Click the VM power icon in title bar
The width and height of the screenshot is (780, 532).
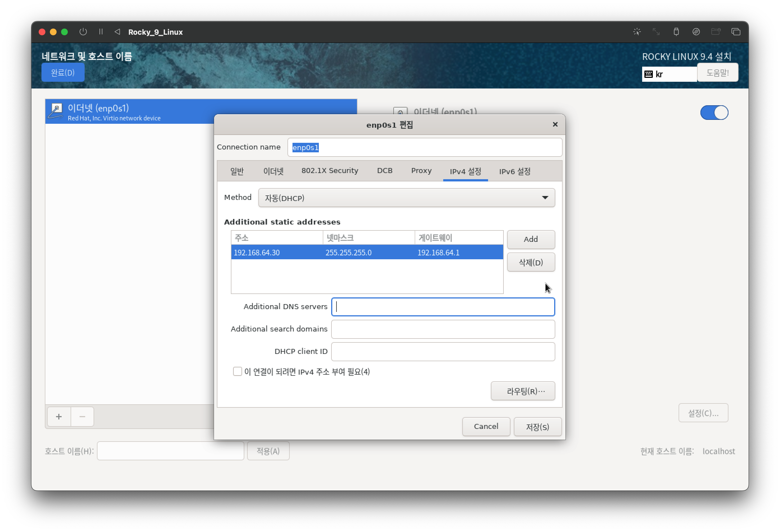click(83, 32)
